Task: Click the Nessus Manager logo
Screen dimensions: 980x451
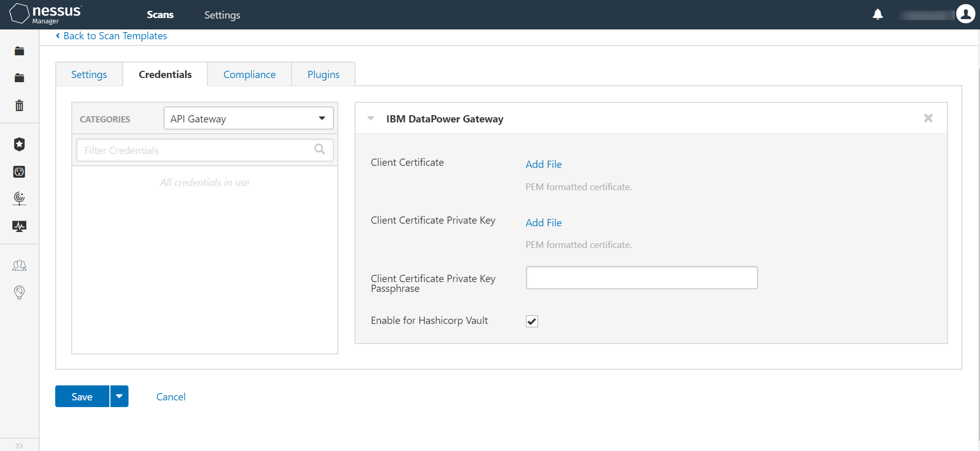Action: (45, 14)
